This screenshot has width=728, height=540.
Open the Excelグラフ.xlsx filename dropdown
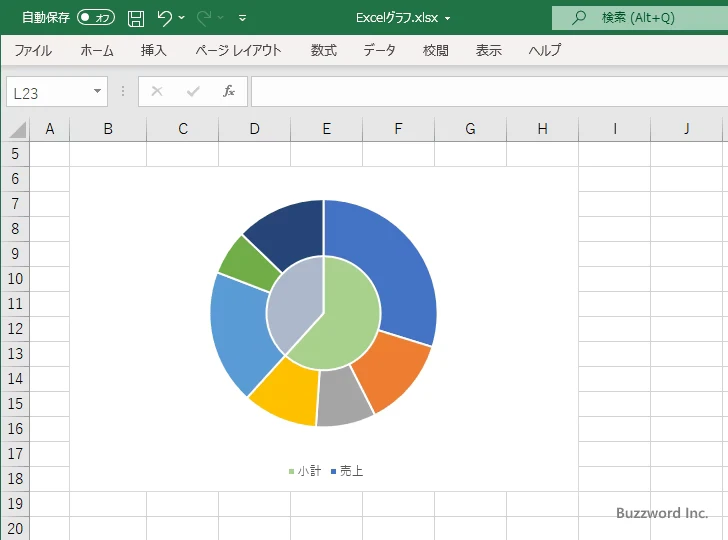point(448,18)
